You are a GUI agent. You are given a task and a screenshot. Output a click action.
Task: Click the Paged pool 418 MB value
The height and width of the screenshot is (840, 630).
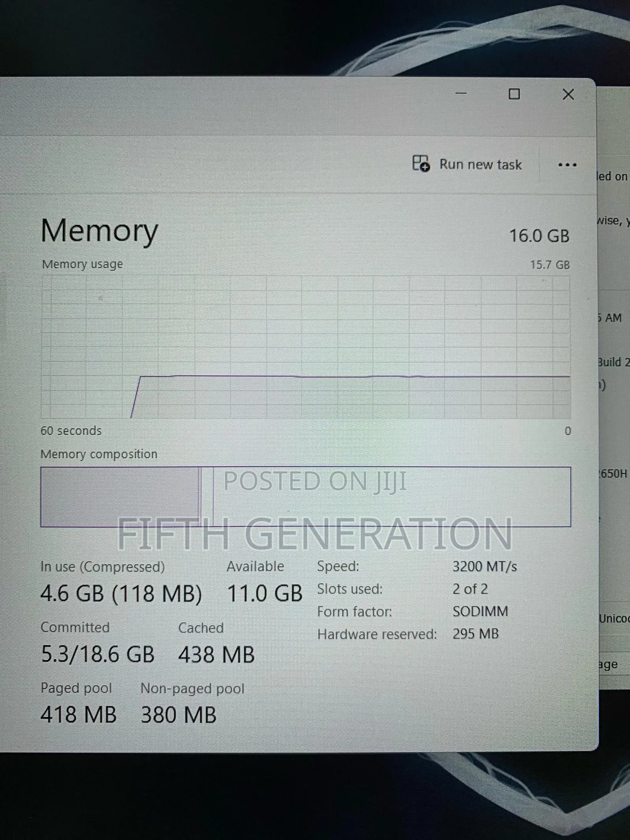pyautogui.click(x=78, y=715)
